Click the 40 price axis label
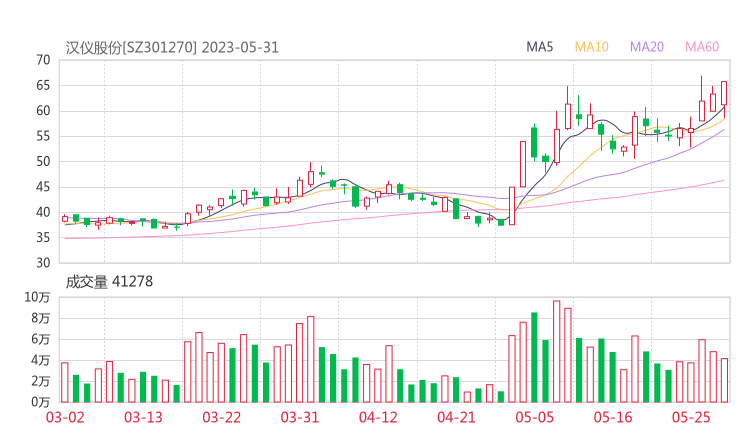The width and height of the screenshot is (740, 440). click(43, 212)
